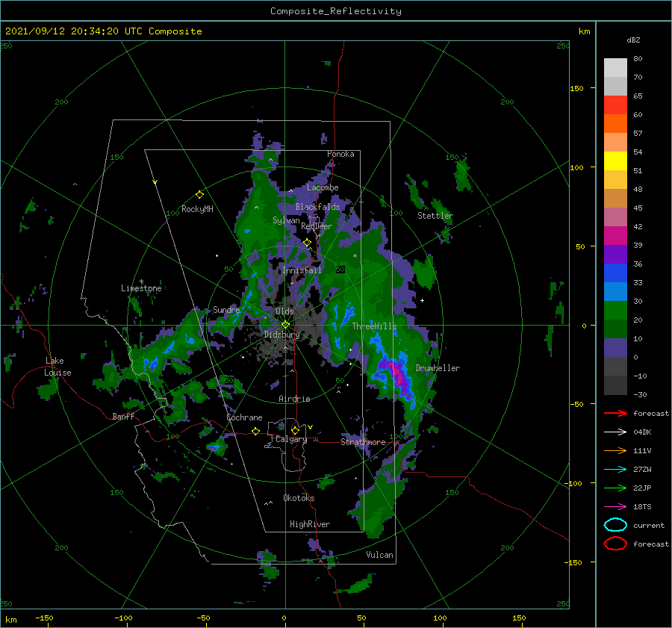Click the yellow diamond marker below RedDeer
Screen dimensions: 672x628
coord(307,243)
